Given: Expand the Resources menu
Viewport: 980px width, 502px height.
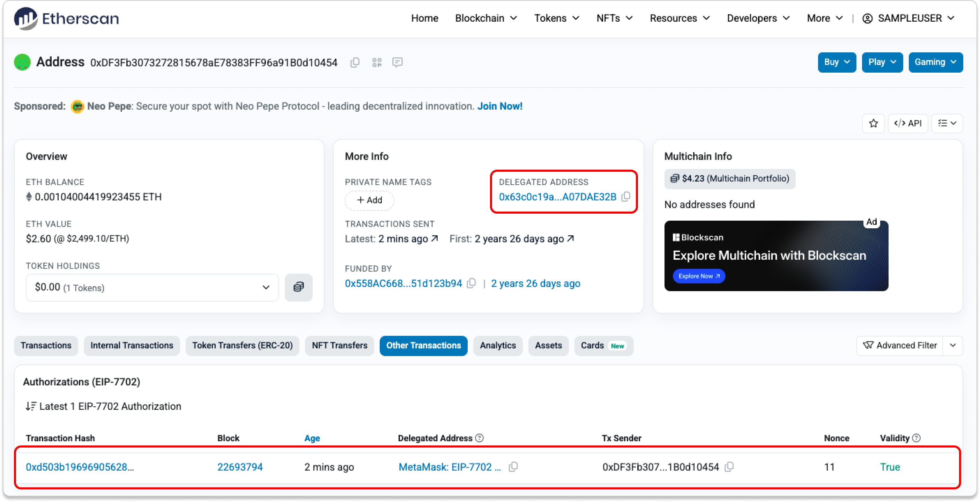Looking at the screenshot, I should tap(680, 18).
